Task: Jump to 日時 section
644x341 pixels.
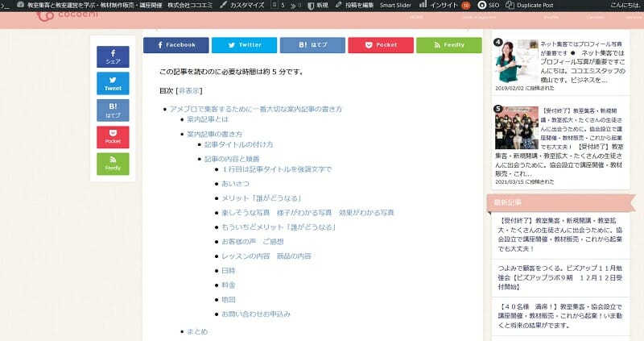Action: (229, 271)
